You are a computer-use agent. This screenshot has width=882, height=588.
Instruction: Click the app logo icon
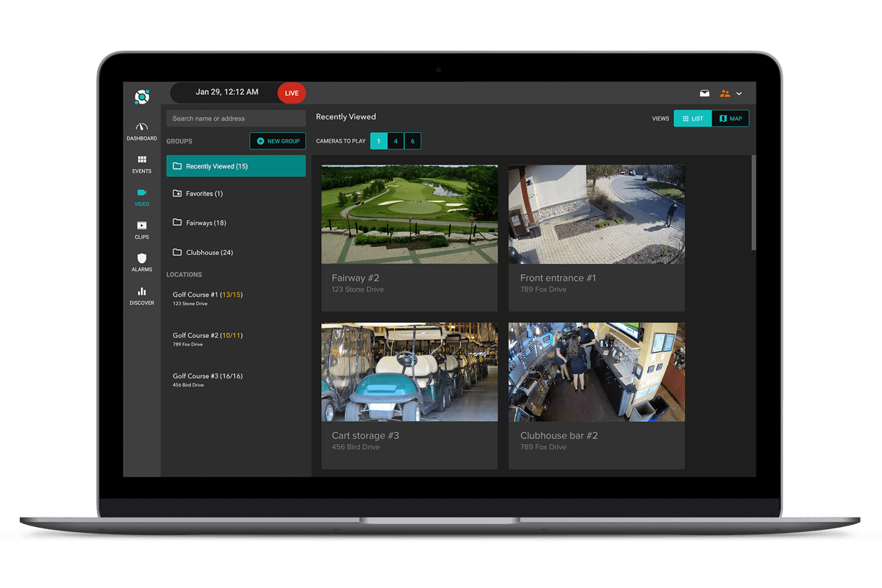(x=142, y=96)
